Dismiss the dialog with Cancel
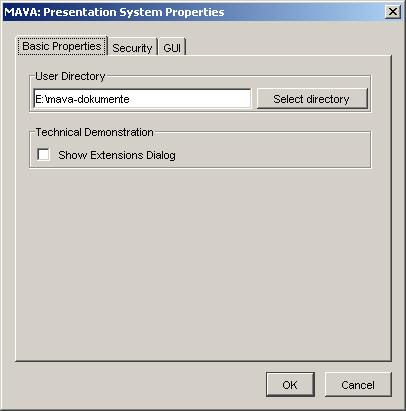 click(358, 385)
